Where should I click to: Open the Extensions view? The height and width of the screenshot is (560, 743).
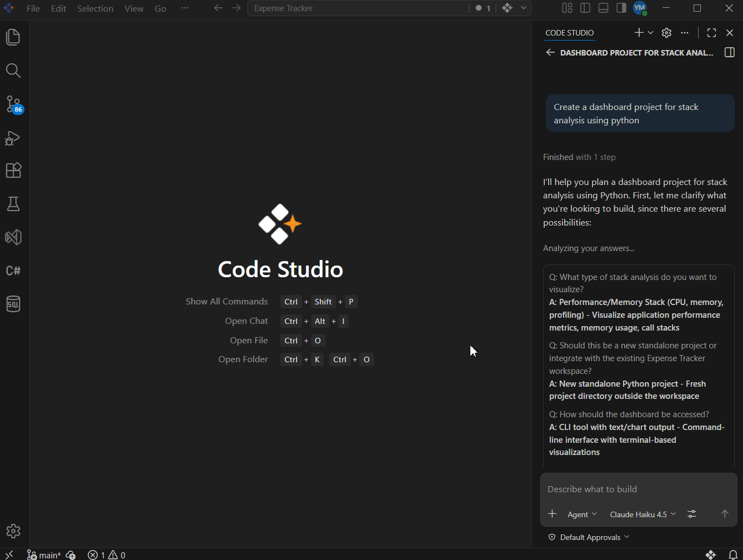point(13,171)
